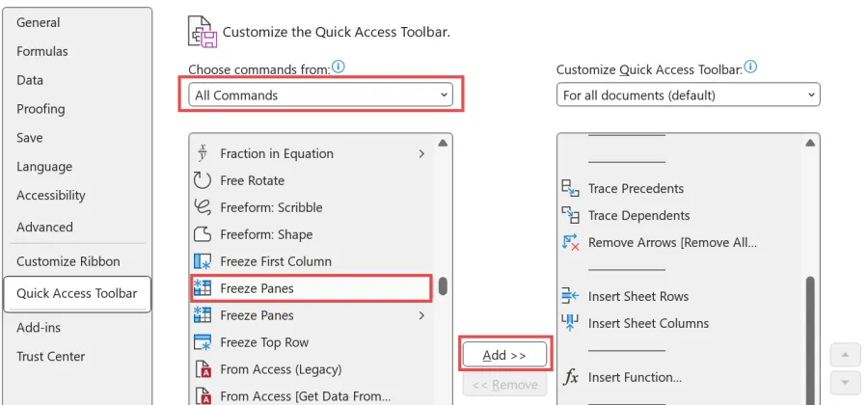
Task: Click the Add >> button
Action: point(504,355)
